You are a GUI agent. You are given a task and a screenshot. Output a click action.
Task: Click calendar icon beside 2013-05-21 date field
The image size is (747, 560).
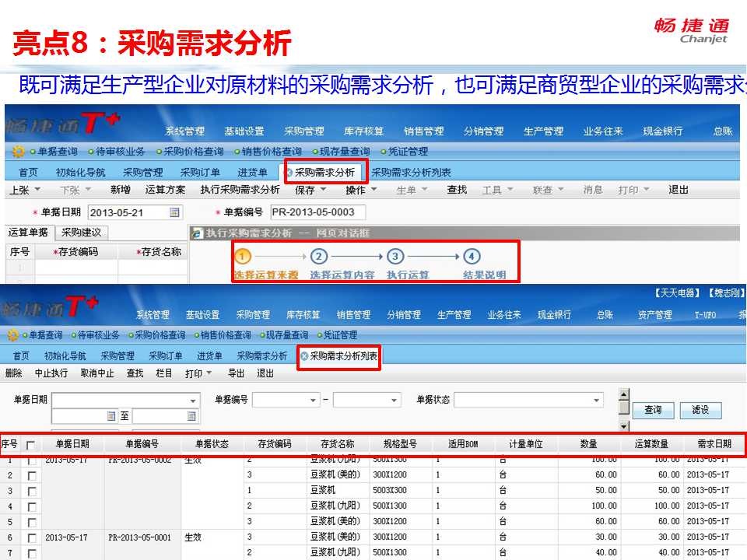(175, 212)
